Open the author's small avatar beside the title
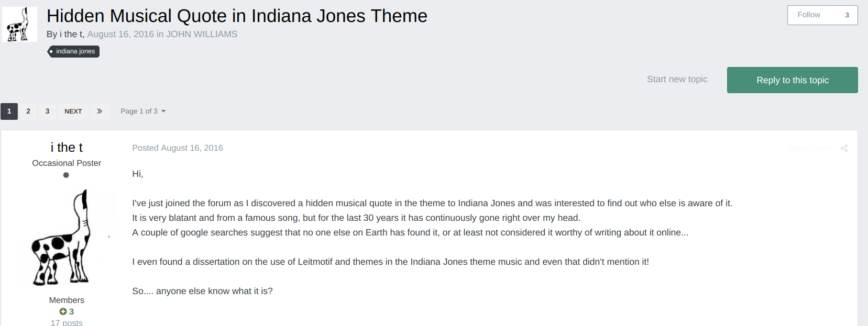This screenshot has height=326, width=868. [x=20, y=24]
